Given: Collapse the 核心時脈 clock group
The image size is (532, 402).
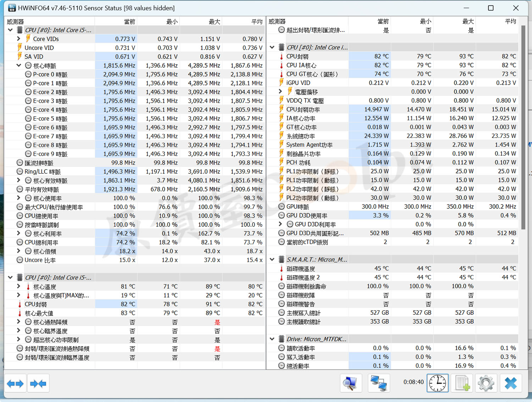Looking at the screenshot, I should pos(19,65).
